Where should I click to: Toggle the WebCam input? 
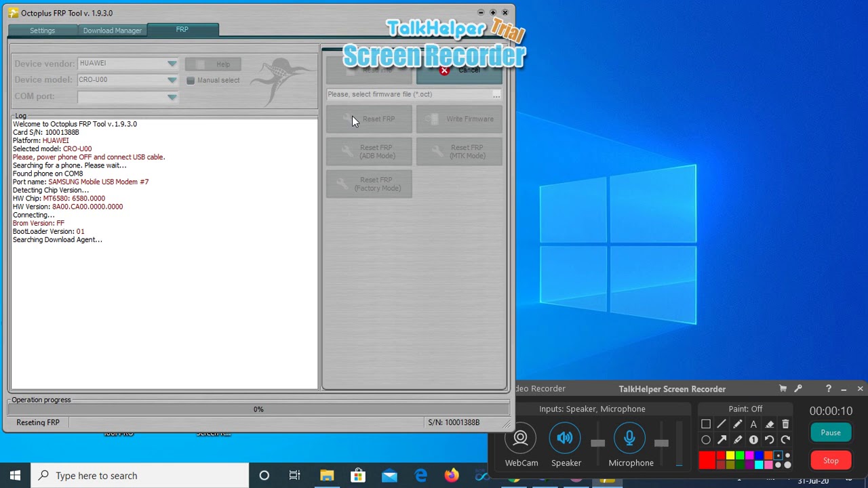tap(521, 439)
